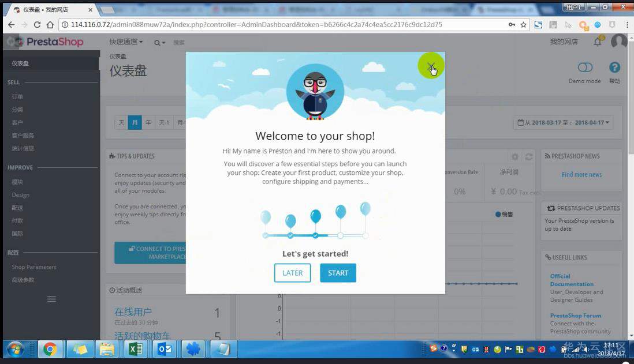The width and height of the screenshot is (634, 364).
Task: Click the 用户1 profile button
Action: point(574,7)
